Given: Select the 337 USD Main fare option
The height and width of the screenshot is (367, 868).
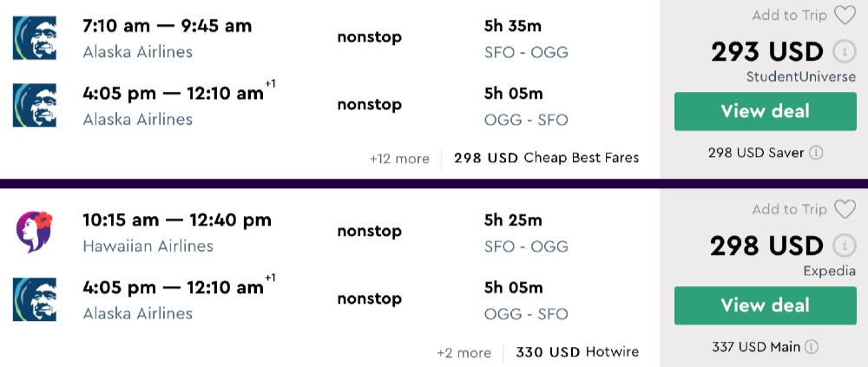Looking at the screenshot, I should pyautogui.click(x=755, y=347).
